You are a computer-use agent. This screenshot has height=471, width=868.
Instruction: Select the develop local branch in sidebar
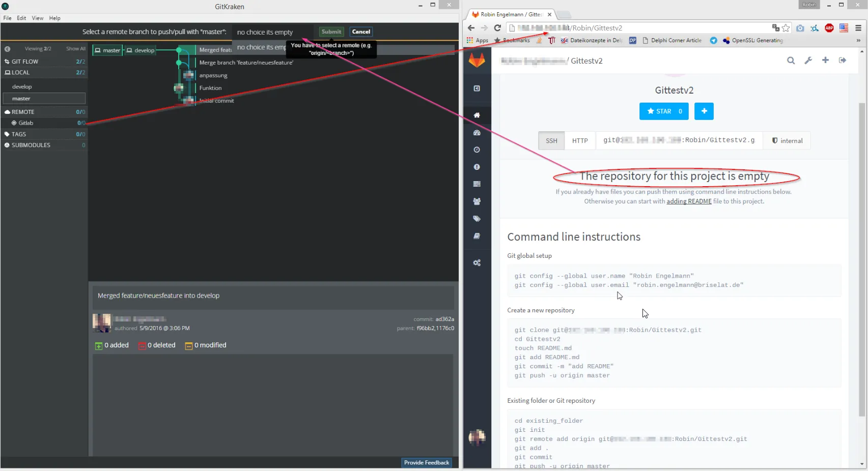click(x=44, y=87)
